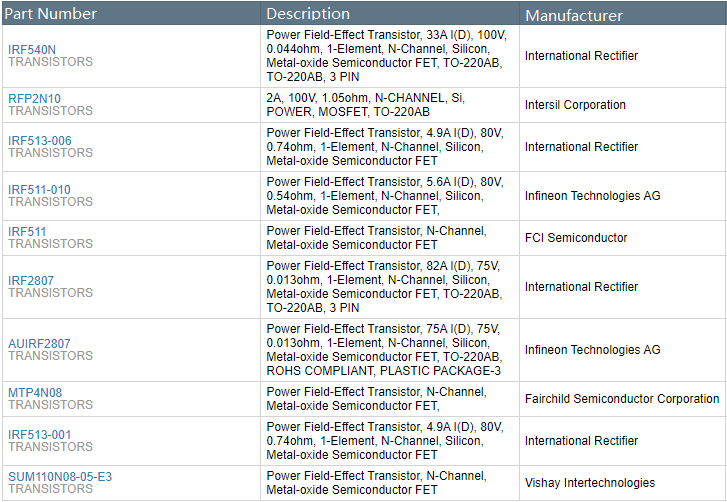Select the IRF511-010 part link
This screenshot has width=727, height=502.
point(39,189)
